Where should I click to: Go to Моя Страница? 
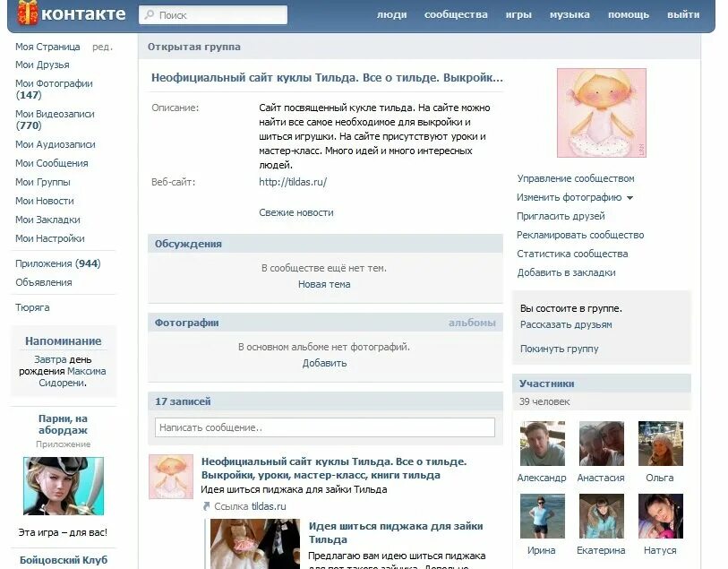pyautogui.click(x=47, y=47)
